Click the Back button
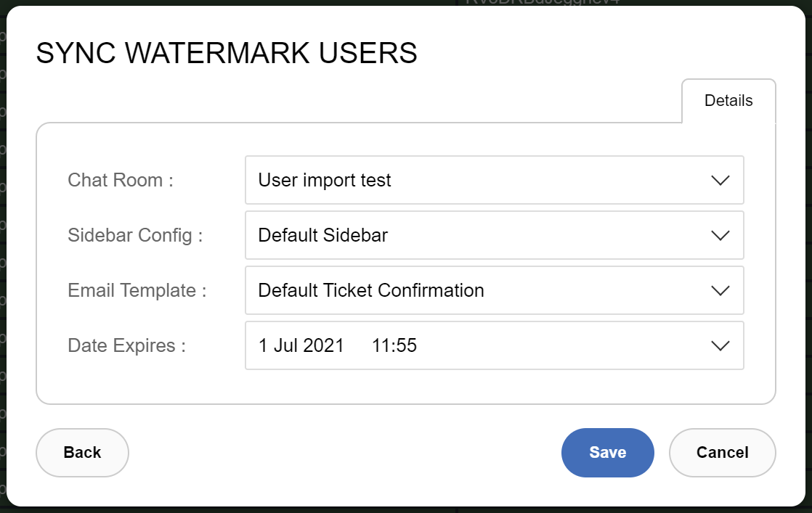Screen dimensions: 812x513 coord(82,453)
